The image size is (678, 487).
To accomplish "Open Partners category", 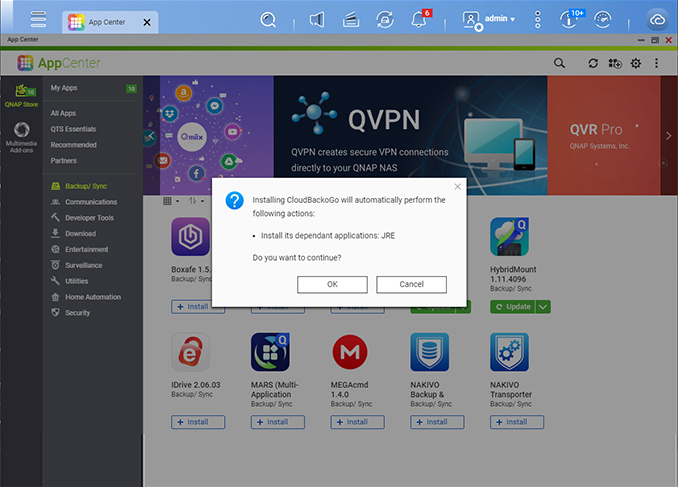I will (x=64, y=160).
